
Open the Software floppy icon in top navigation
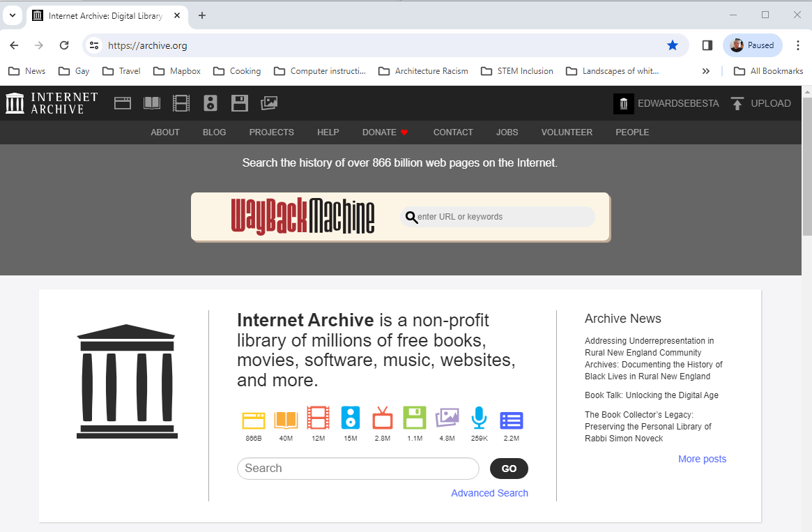(x=240, y=103)
